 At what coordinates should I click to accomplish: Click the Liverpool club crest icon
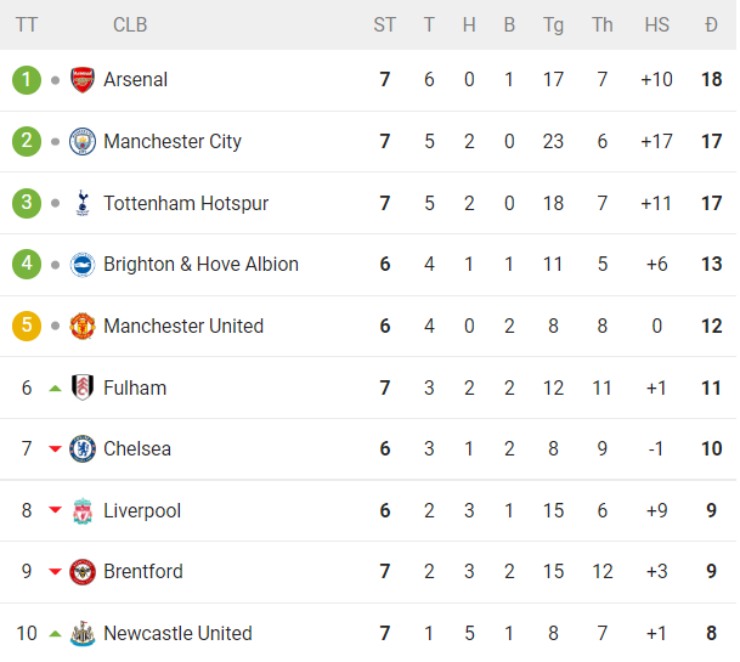82,511
